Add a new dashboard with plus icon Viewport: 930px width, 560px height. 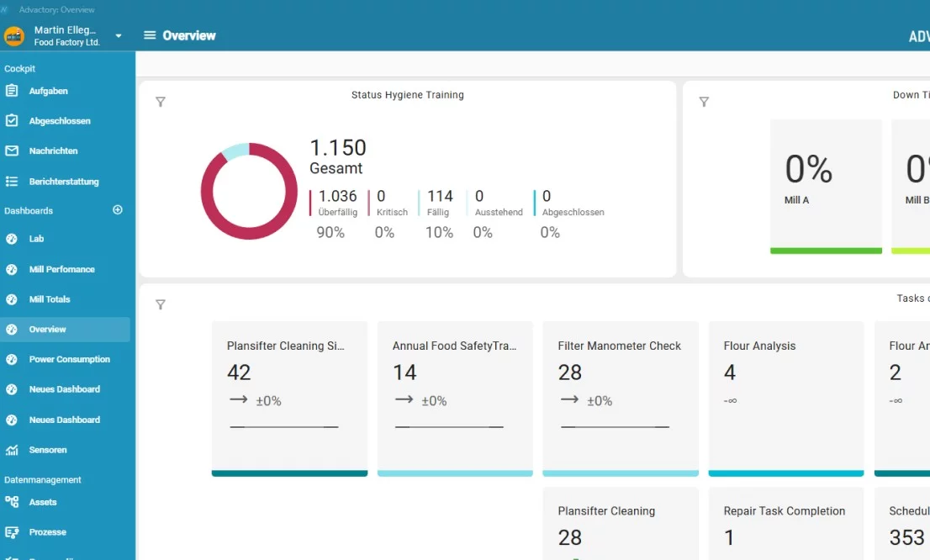[x=118, y=210]
